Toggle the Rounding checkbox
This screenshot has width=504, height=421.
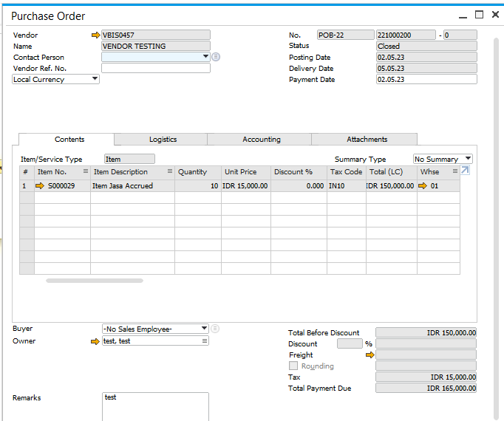click(x=293, y=366)
